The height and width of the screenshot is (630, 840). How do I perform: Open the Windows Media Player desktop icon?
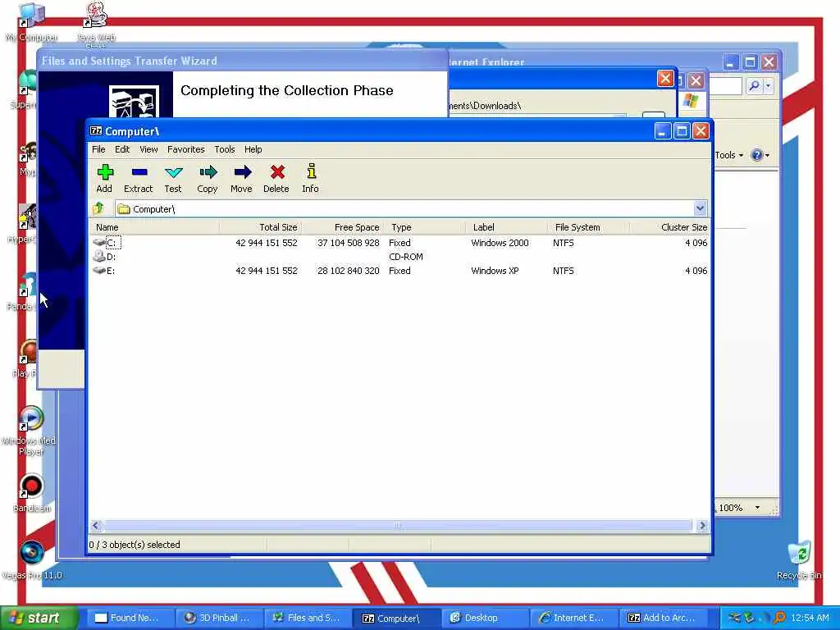click(31, 419)
